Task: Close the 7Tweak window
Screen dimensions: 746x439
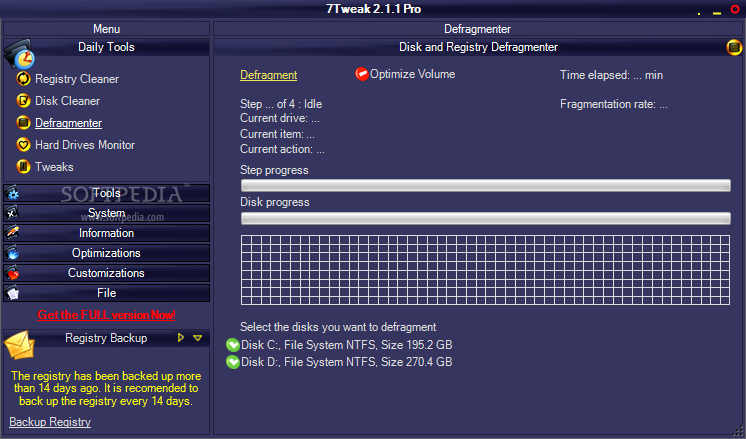Action: pyautogui.click(x=735, y=9)
